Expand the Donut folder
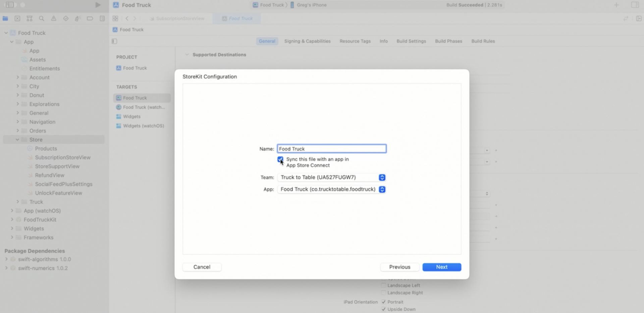644x313 pixels. tap(17, 95)
